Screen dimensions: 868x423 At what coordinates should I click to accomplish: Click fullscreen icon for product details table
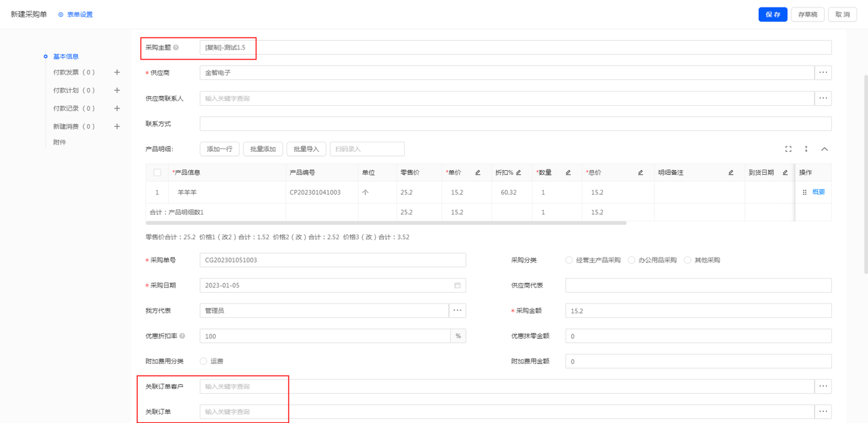click(x=788, y=149)
